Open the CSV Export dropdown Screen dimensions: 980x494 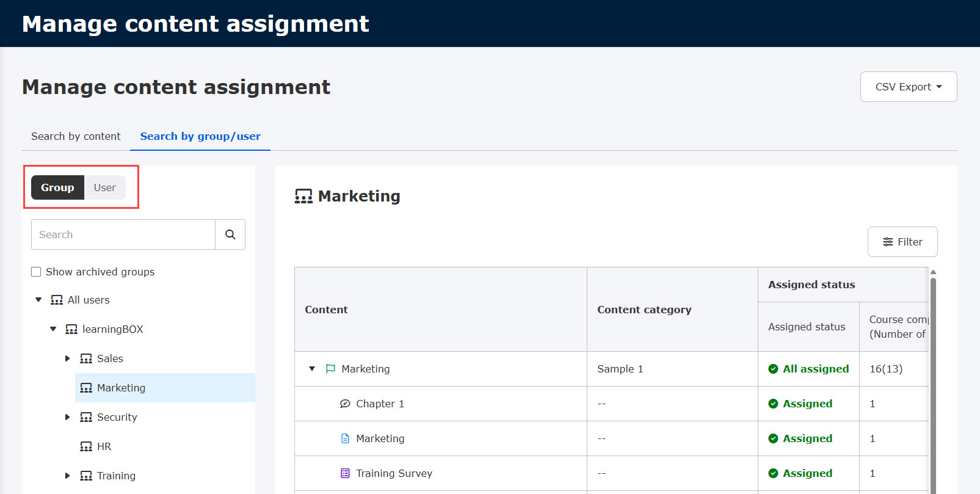[909, 87]
